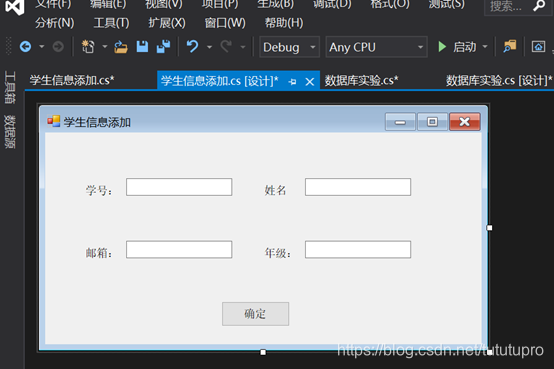554x369 pixels.
Task: Click the Find in Files icon
Action: [x=509, y=47]
